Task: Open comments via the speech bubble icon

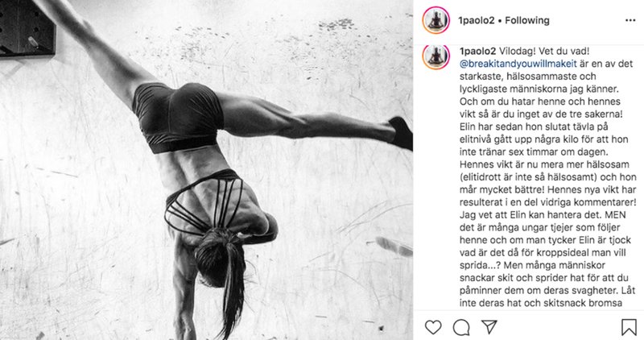Action: click(461, 327)
